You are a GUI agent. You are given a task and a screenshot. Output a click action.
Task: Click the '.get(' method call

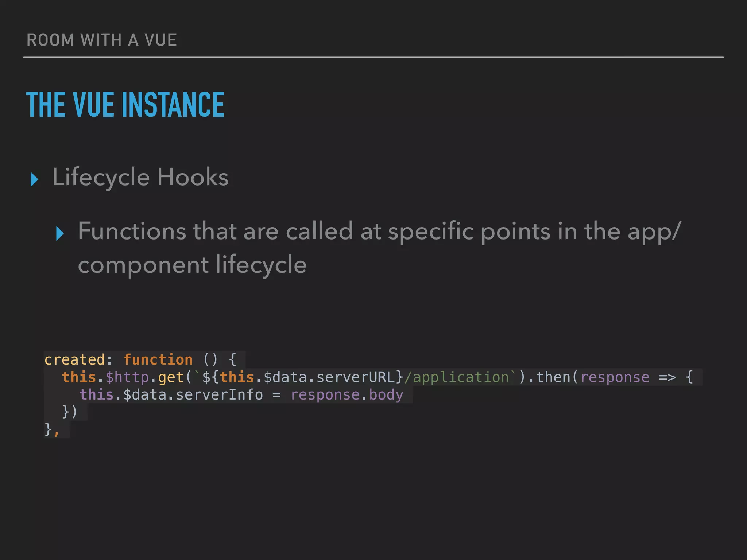pyautogui.click(x=171, y=377)
